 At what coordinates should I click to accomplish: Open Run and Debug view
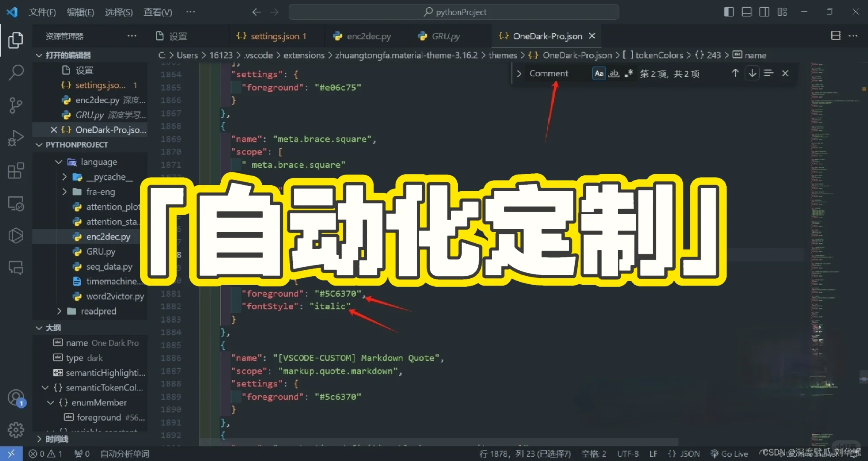point(16,138)
